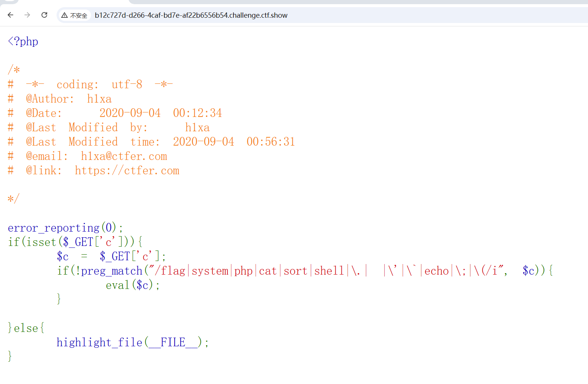588x384 pixels.
Task: Click the if(isset($_GET['c'])) line
Action: [x=75, y=242]
